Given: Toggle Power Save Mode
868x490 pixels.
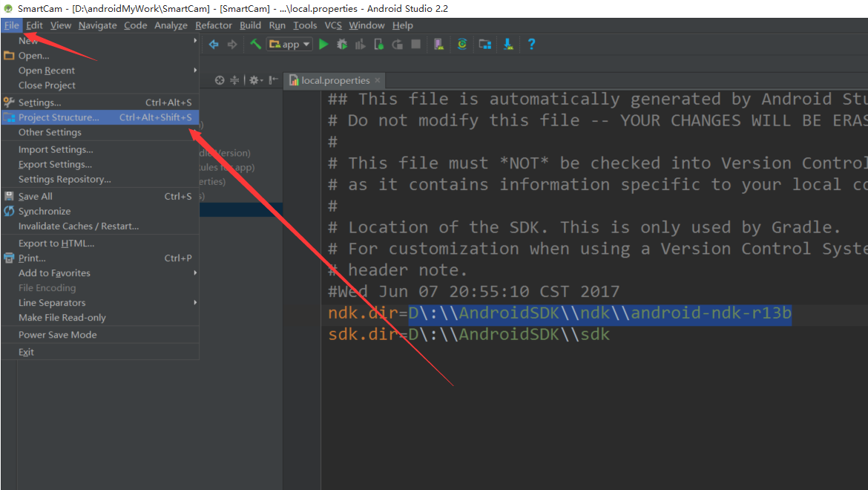Looking at the screenshot, I should (x=100, y=335).
